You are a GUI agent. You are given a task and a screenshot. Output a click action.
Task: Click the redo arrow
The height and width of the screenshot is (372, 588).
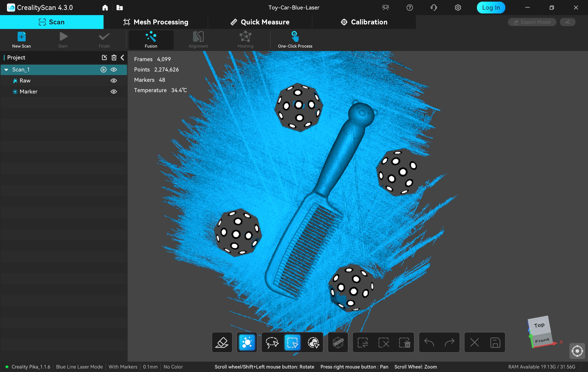tap(450, 342)
